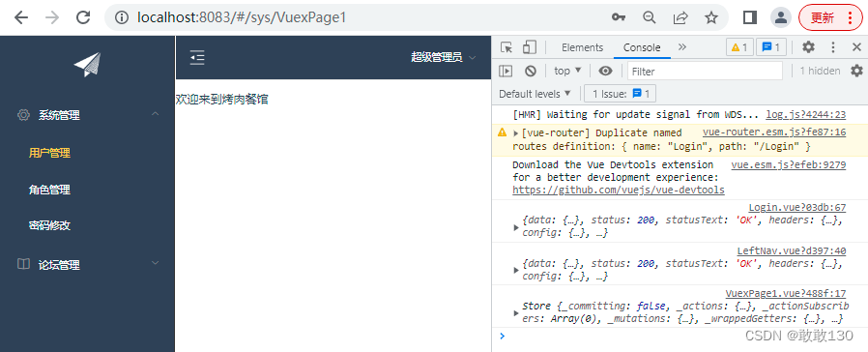Open DevTools more options menu
868x352 pixels.
tap(833, 47)
